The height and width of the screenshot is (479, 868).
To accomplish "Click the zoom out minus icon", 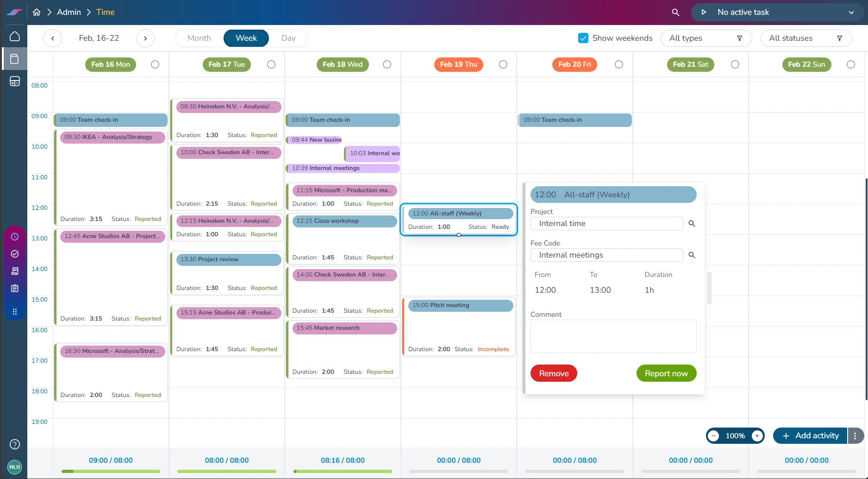I will click(714, 436).
